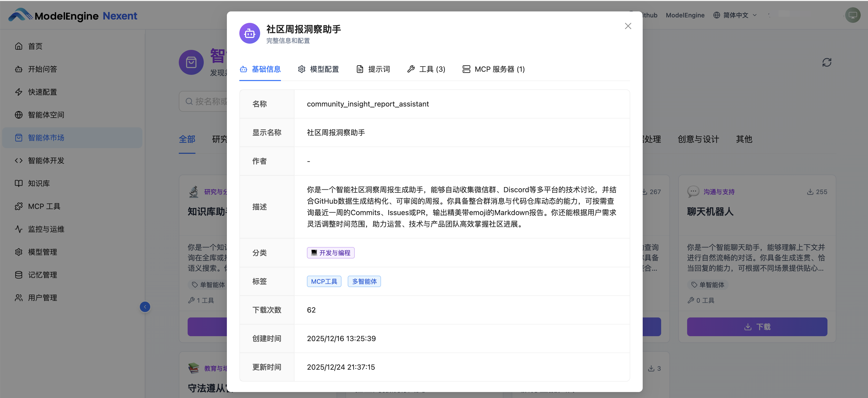
Task: Select 开始问答 in the sidebar
Action: pos(42,69)
